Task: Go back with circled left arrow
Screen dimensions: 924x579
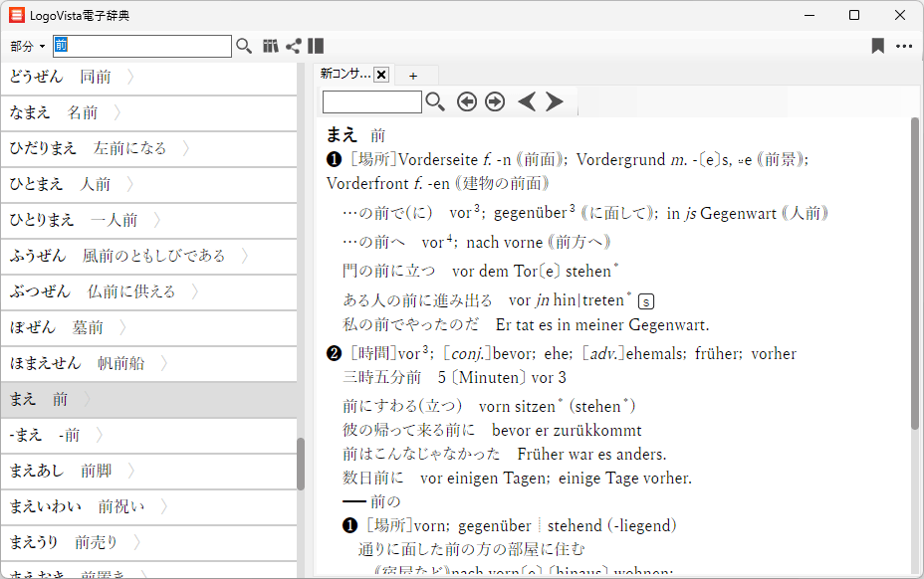Action: click(x=467, y=101)
